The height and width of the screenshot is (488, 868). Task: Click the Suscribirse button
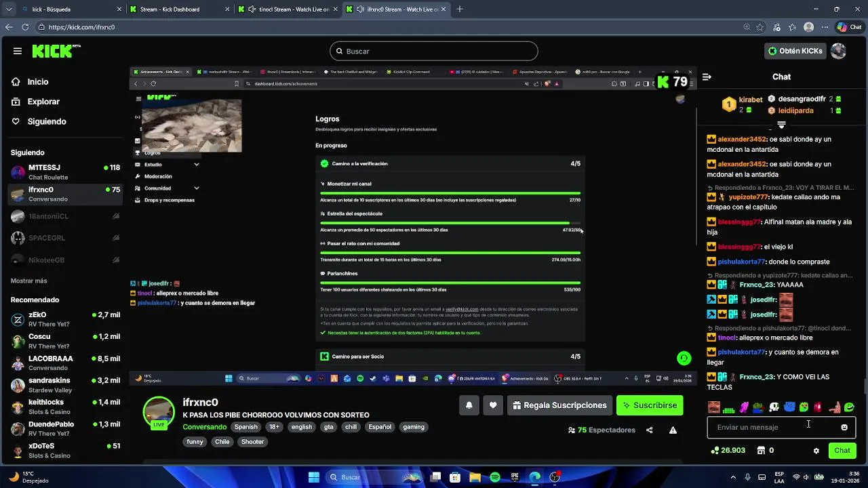(x=649, y=405)
